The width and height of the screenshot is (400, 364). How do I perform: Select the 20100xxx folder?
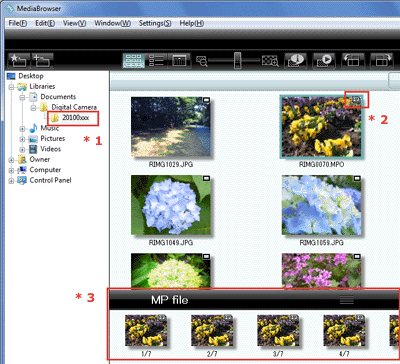[76, 118]
